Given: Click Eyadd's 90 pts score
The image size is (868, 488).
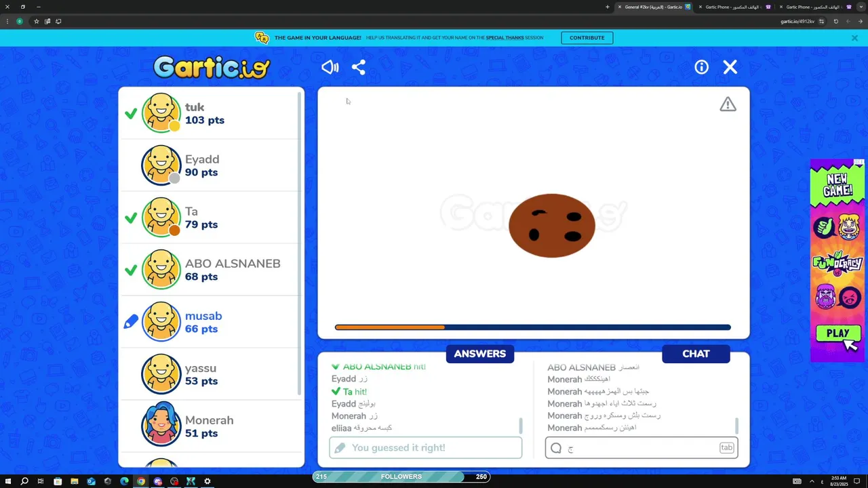Looking at the screenshot, I should tap(201, 172).
